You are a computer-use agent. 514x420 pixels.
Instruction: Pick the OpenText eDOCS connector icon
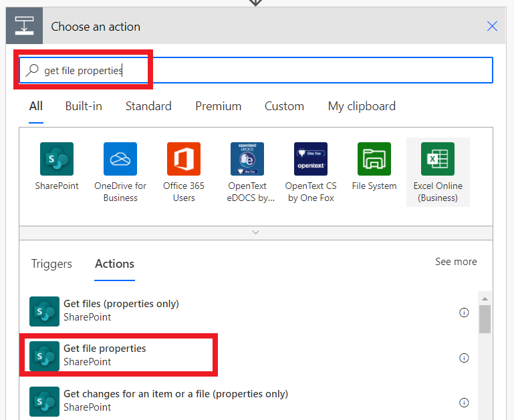click(247, 159)
